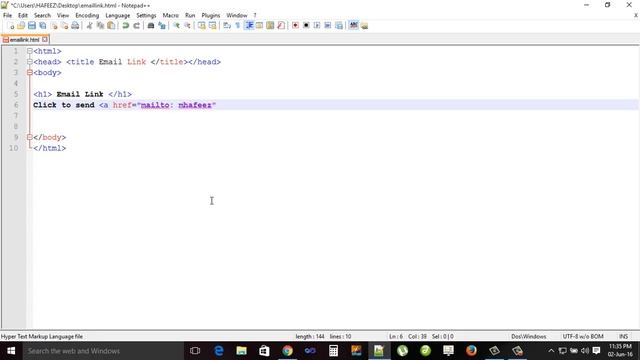640x360 pixels.
Task: Click the Close All toolbar icon
Action: [64, 26]
